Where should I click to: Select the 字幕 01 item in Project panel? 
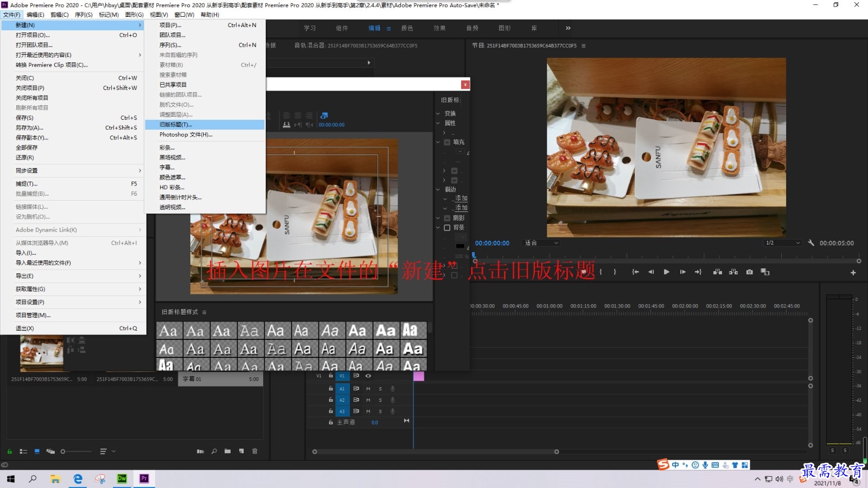tap(222, 379)
